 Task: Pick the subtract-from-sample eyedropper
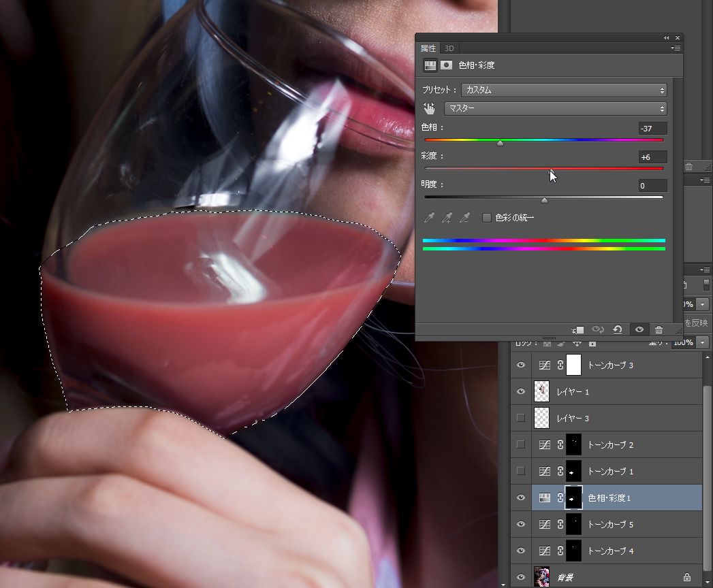pos(464,218)
